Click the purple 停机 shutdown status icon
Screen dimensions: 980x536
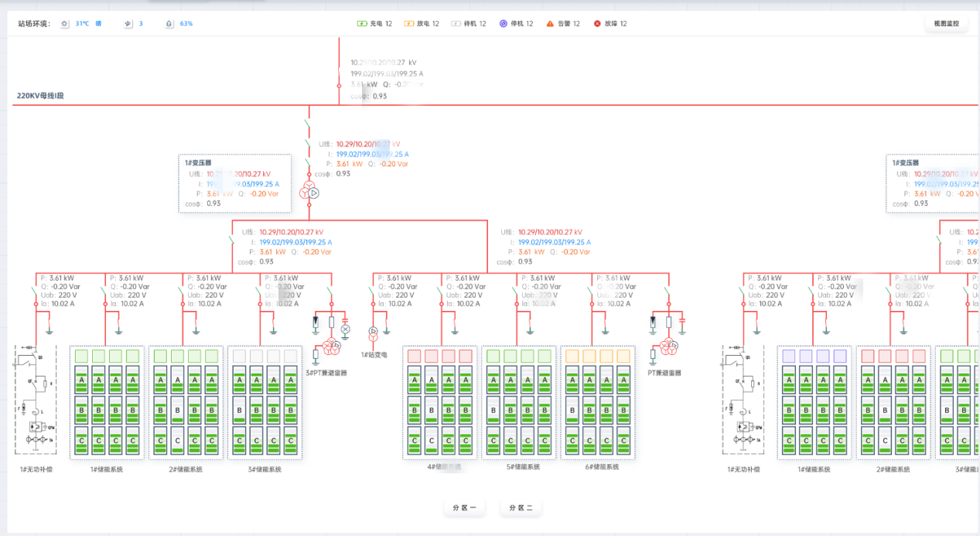(503, 24)
